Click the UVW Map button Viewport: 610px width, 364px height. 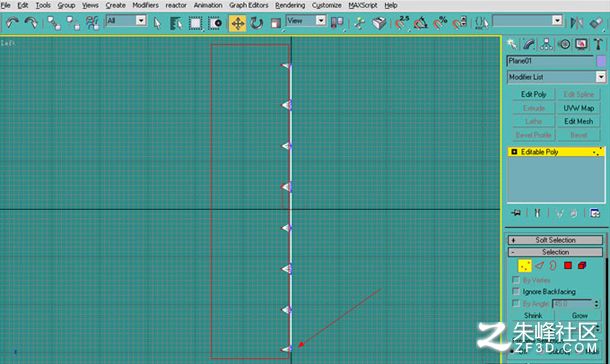tap(578, 108)
